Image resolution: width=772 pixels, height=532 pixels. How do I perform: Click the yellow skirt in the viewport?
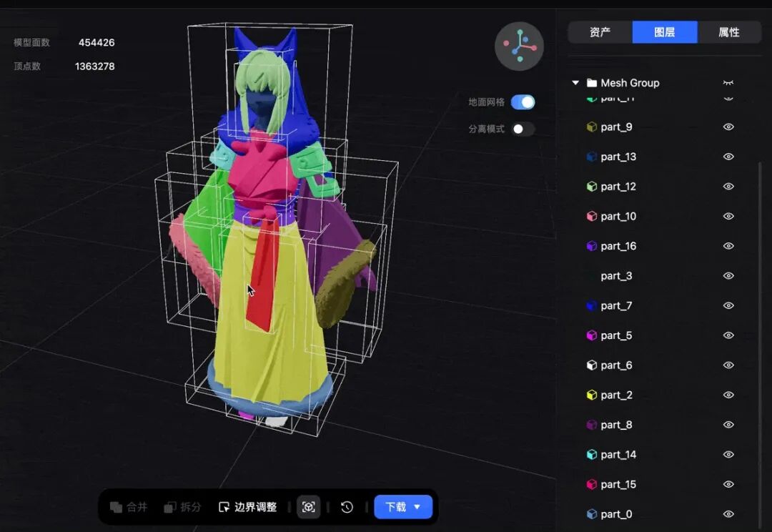point(290,345)
